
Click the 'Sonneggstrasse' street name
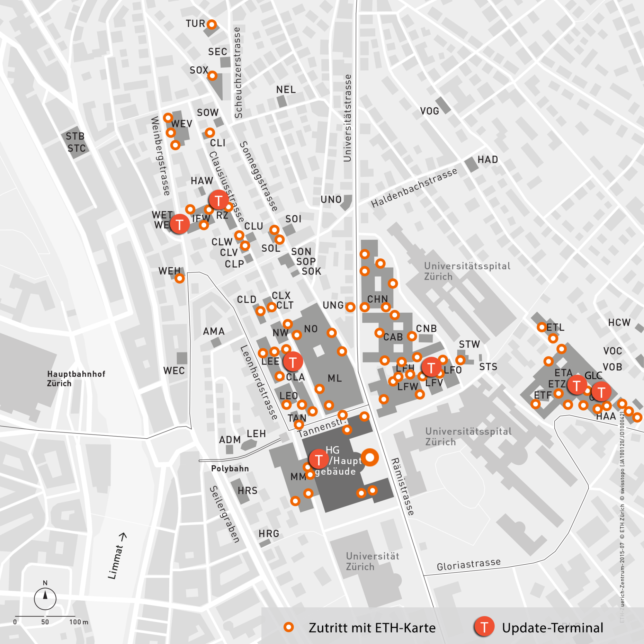pos(259,176)
